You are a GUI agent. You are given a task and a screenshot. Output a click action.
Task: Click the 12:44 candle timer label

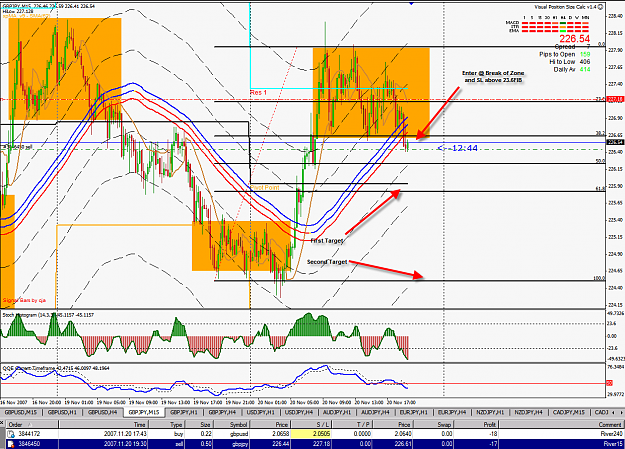458,148
